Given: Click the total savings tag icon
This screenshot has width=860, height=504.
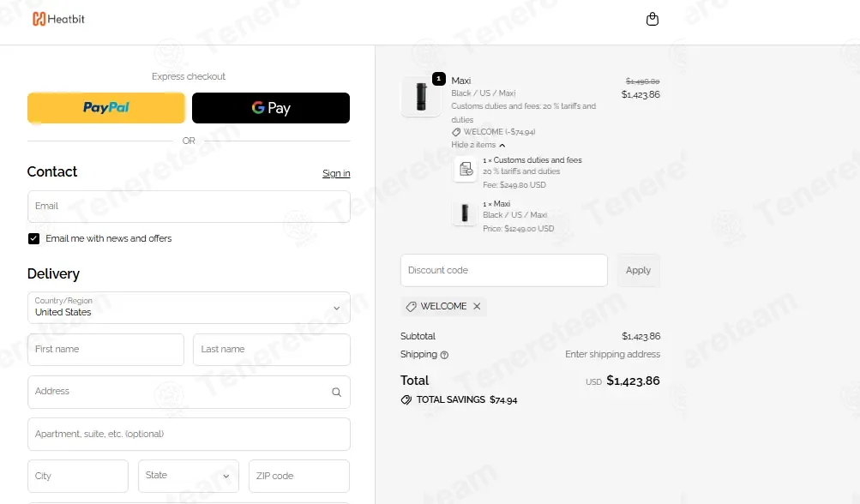Looking at the screenshot, I should [406, 399].
